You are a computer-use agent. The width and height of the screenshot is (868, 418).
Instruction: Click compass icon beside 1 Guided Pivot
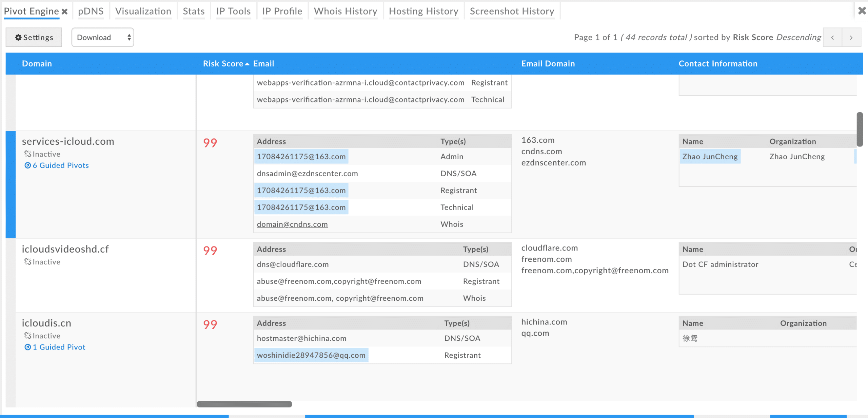(x=27, y=347)
